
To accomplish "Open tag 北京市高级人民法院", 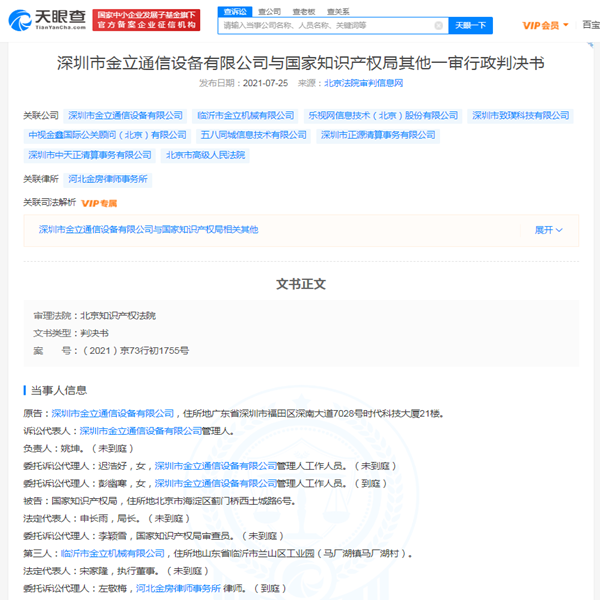I will [205, 155].
